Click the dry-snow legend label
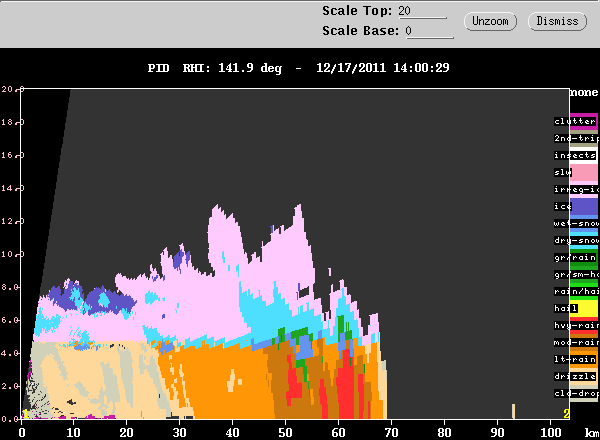The image size is (600, 440). (575, 240)
